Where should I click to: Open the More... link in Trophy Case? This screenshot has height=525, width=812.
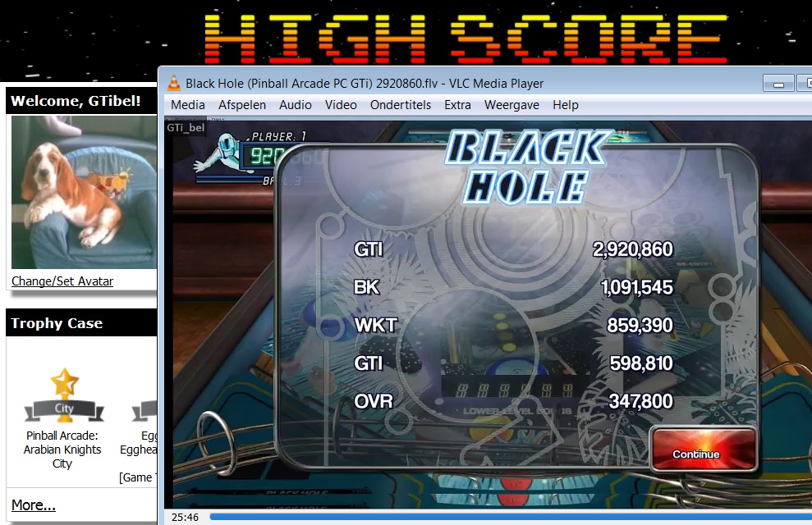(x=33, y=504)
